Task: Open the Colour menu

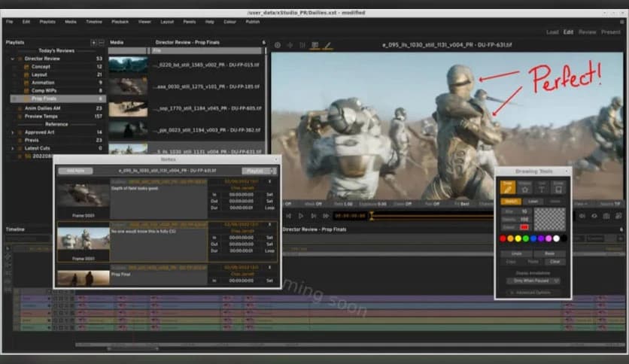Action: 230,22
